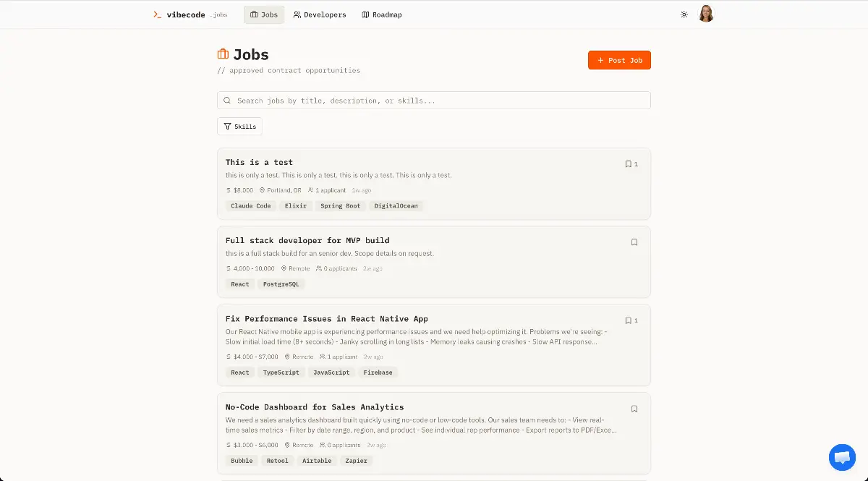Select the Claude Code skill tag
This screenshot has height=481, width=868.
pyautogui.click(x=250, y=205)
